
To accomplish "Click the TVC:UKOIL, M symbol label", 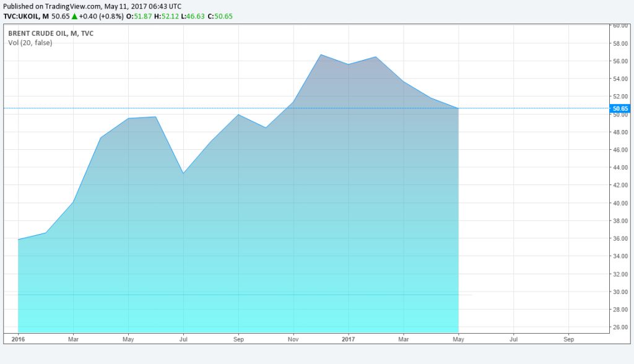I will click(x=26, y=17).
